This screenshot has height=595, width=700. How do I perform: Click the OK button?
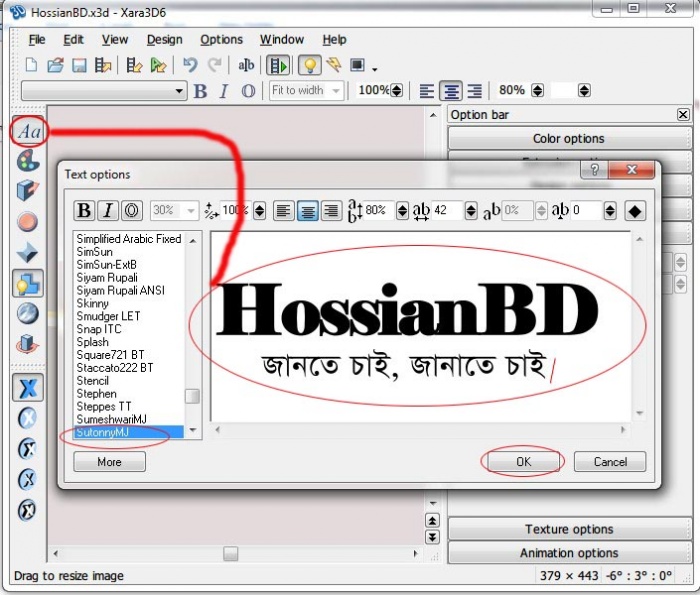[523, 462]
